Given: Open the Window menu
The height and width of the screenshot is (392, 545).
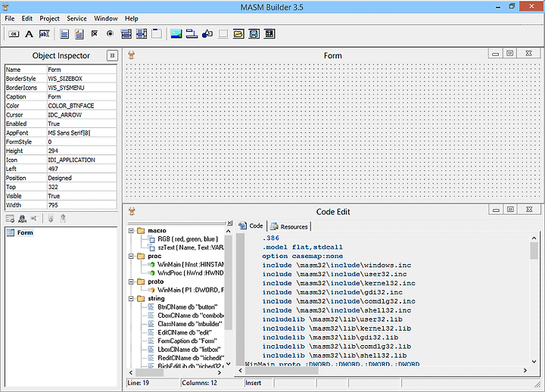Looking at the screenshot, I should [106, 18].
